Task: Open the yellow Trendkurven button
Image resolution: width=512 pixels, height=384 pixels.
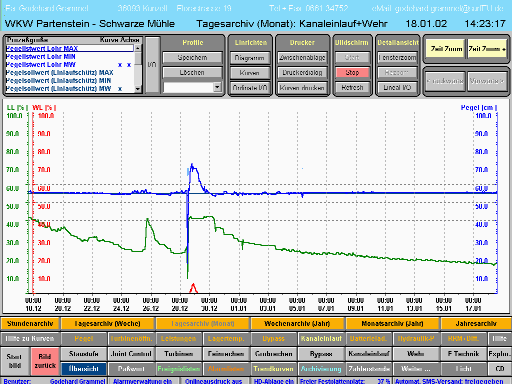Action: 273,369
